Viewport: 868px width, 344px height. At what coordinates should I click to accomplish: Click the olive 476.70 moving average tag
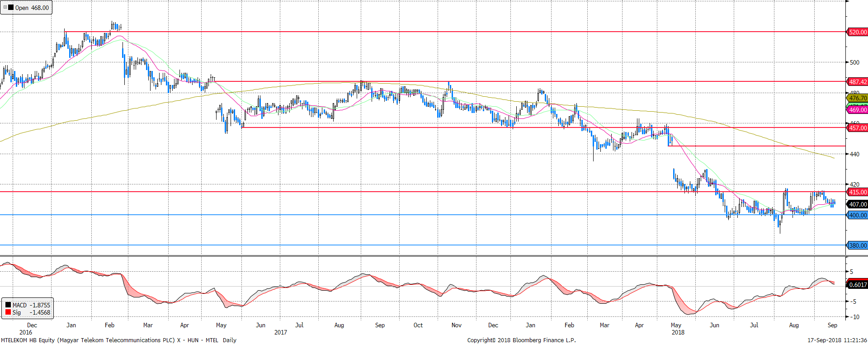tap(858, 98)
